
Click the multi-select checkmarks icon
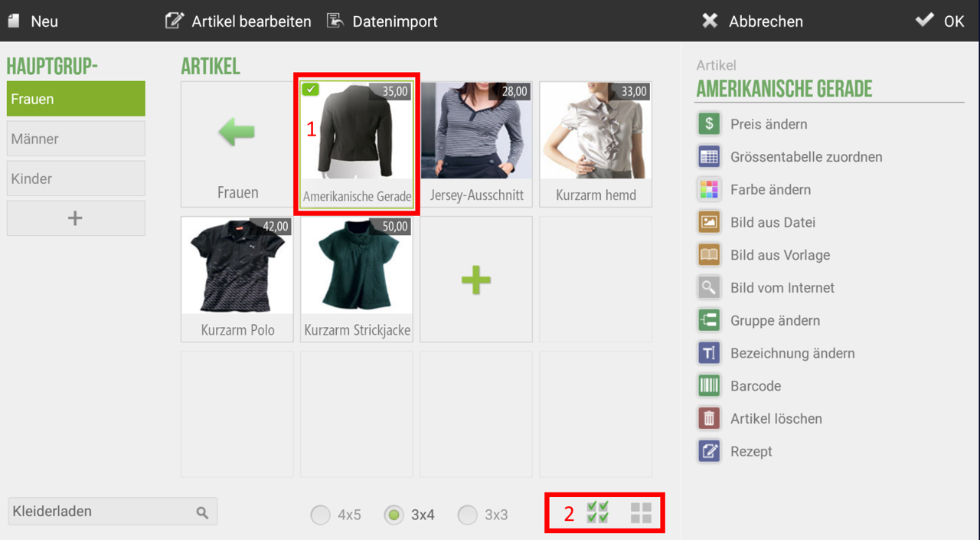coord(597,512)
